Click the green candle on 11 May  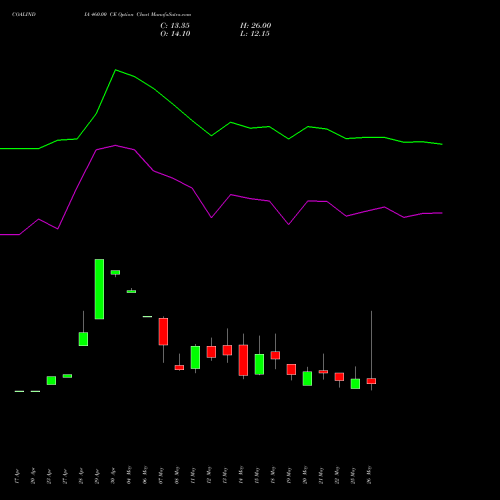tap(195, 357)
